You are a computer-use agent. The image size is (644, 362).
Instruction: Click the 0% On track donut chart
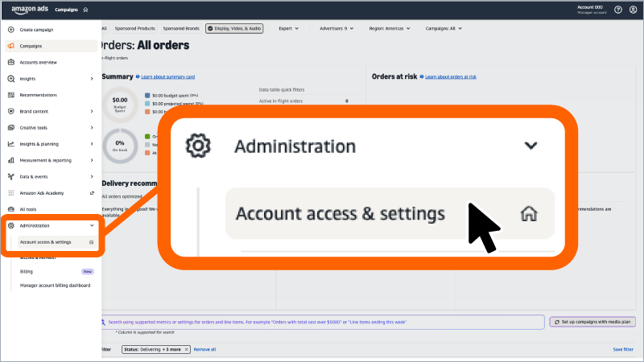120,146
